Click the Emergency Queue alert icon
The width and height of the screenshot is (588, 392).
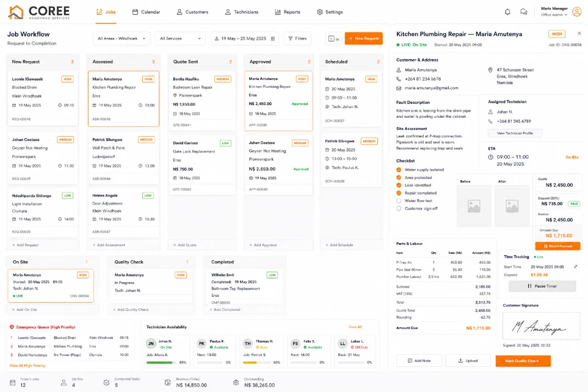[x=12, y=327]
